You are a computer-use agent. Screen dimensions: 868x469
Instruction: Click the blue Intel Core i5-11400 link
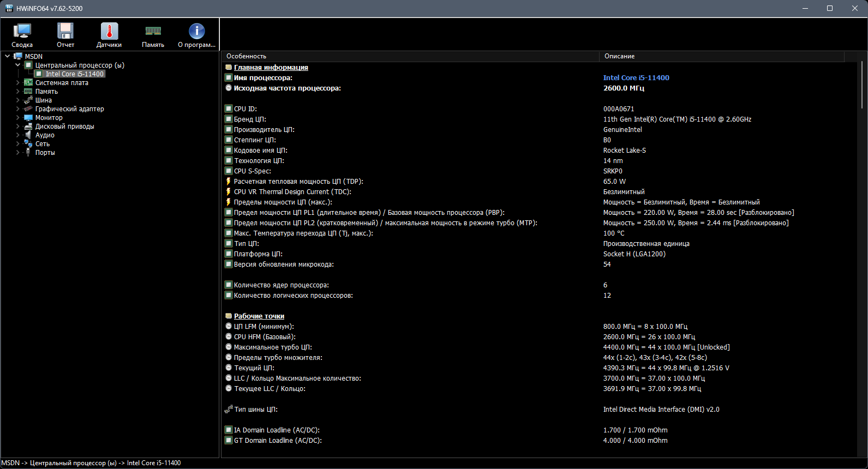tap(636, 78)
